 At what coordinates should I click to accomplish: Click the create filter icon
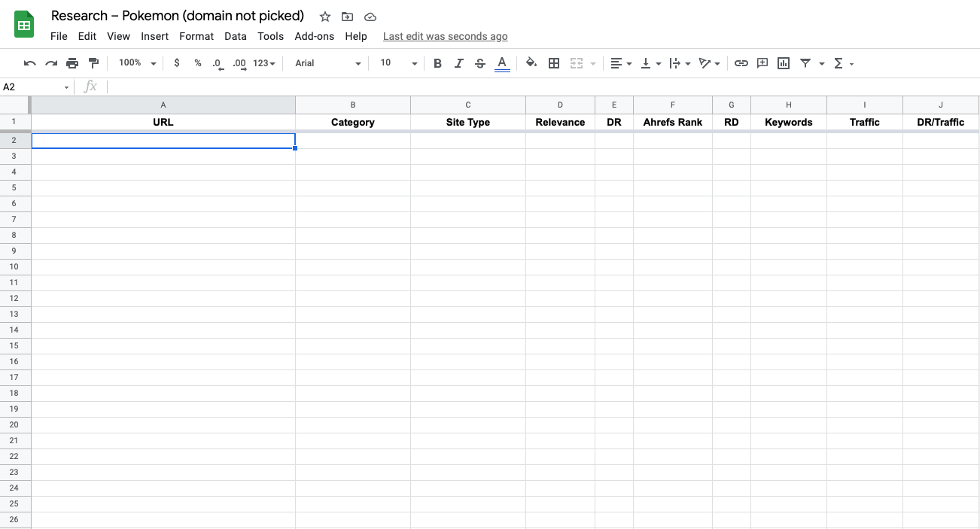[x=805, y=63]
